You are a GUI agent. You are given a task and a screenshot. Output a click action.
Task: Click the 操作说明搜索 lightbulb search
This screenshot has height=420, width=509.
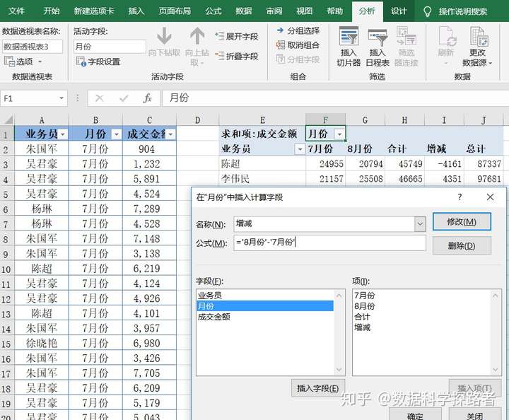pos(455,12)
